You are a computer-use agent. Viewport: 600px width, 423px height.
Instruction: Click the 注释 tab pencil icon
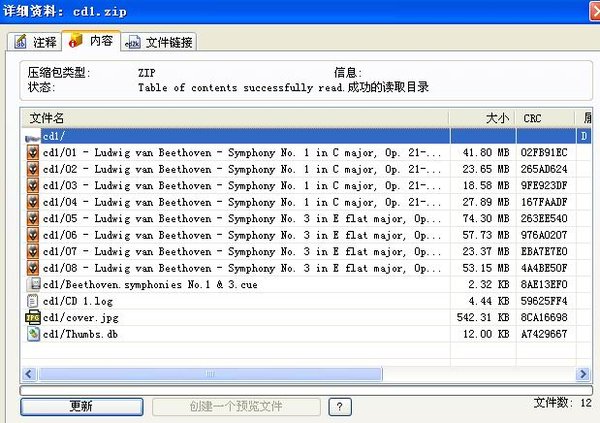point(20,42)
